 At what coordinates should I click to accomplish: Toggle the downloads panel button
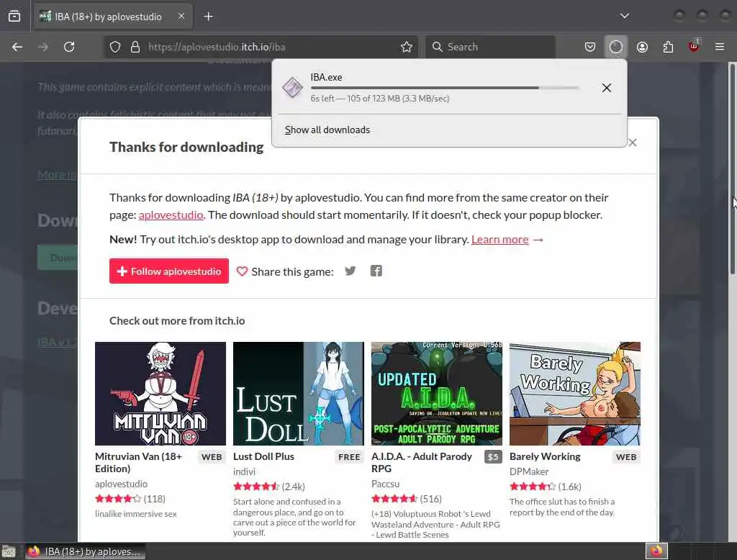616,47
